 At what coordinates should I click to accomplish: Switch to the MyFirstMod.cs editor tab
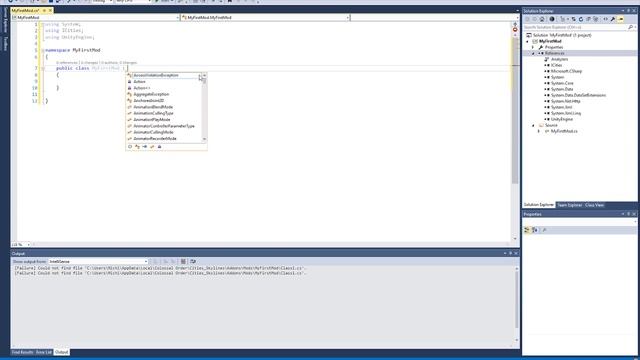(x=25, y=11)
